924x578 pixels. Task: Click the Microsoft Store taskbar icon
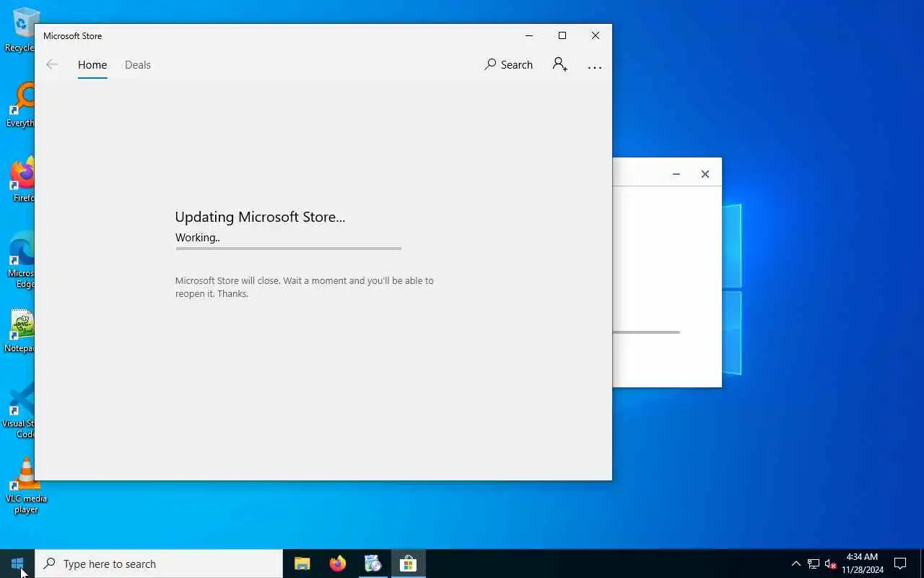tap(409, 564)
